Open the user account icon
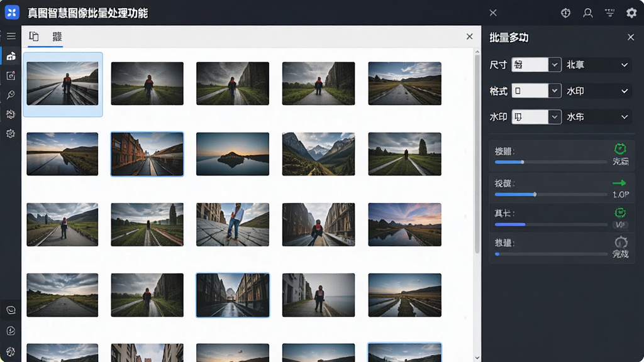 coord(588,13)
